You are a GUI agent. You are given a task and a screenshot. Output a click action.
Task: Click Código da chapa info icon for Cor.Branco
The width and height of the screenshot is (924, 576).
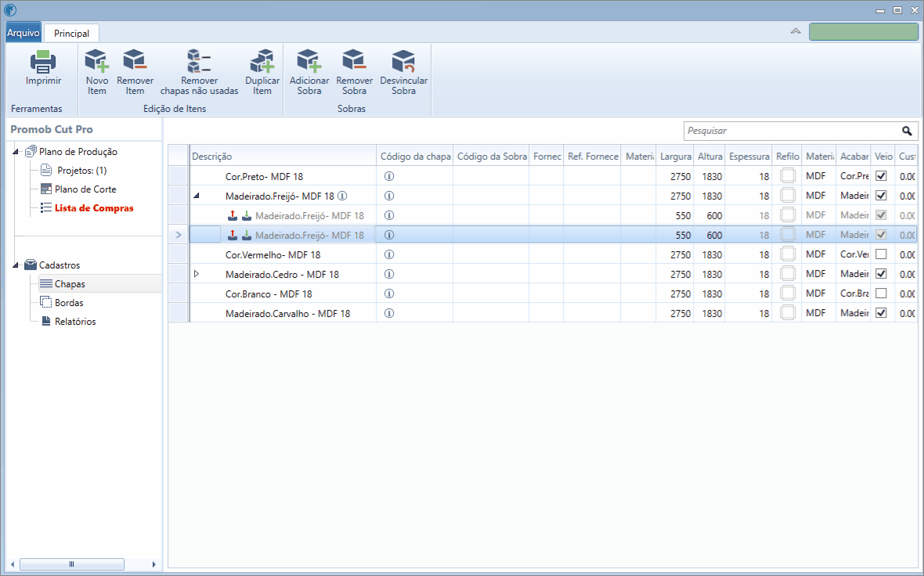pos(389,293)
